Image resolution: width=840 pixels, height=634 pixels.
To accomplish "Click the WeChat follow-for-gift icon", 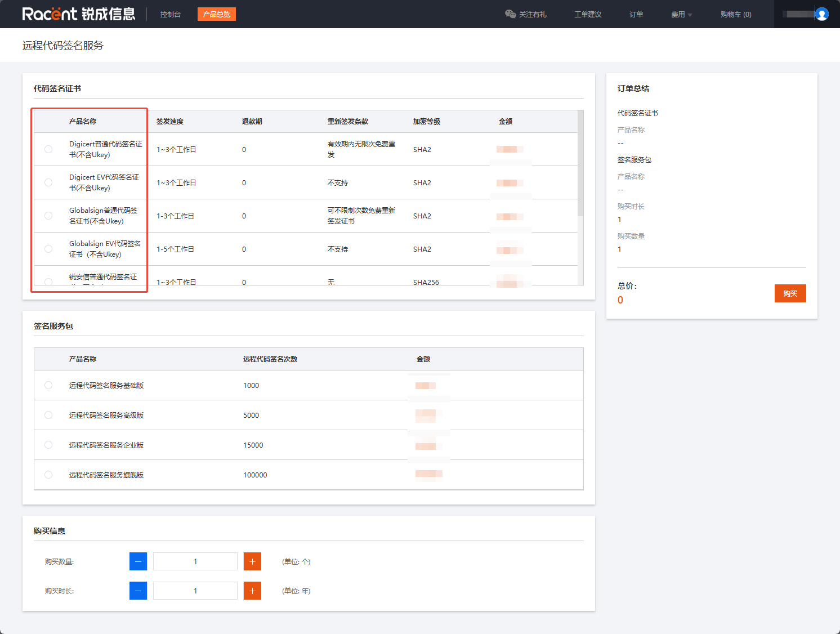I will click(x=510, y=14).
